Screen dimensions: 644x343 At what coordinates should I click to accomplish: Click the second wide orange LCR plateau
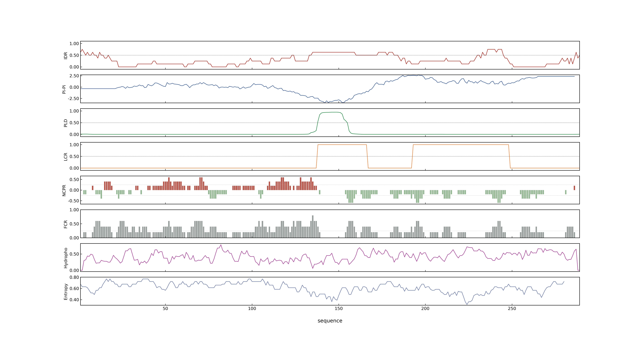pos(461,145)
